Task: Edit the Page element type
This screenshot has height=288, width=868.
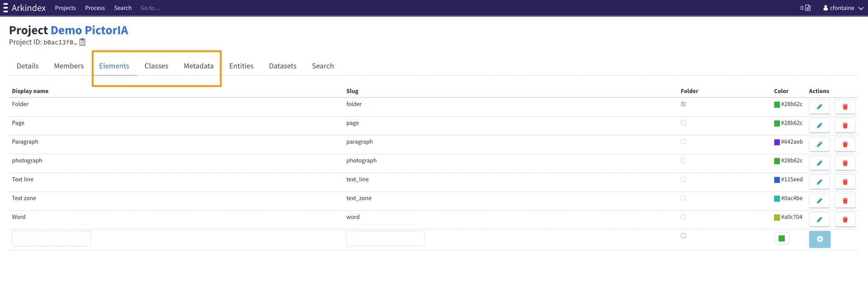Action: tap(819, 125)
